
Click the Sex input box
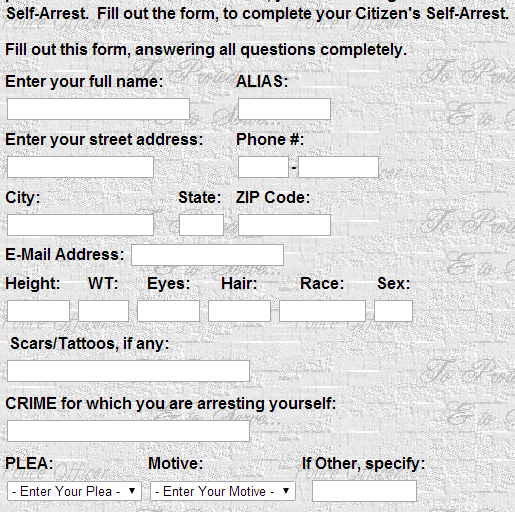click(393, 311)
